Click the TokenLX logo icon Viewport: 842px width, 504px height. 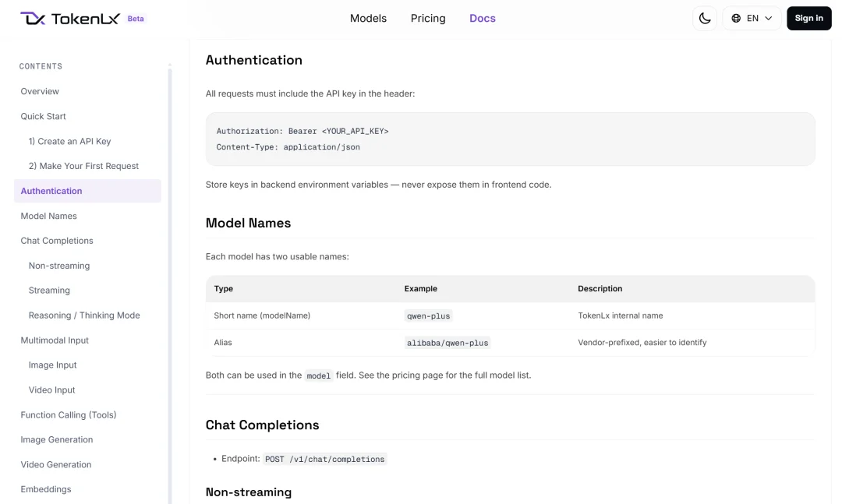[x=33, y=18]
